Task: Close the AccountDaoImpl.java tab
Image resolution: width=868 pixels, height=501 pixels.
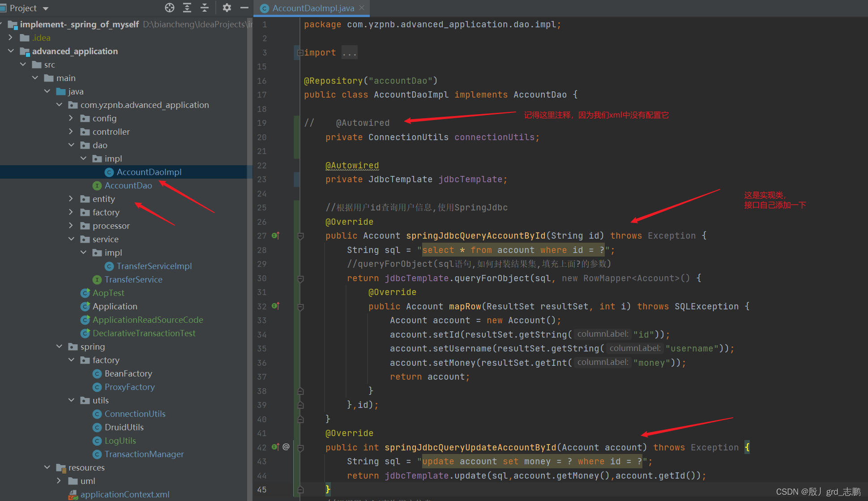Action: pos(362,8)
